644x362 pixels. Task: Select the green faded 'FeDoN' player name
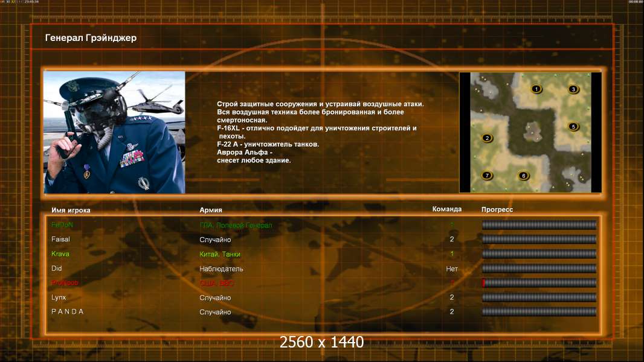[62, 224]
